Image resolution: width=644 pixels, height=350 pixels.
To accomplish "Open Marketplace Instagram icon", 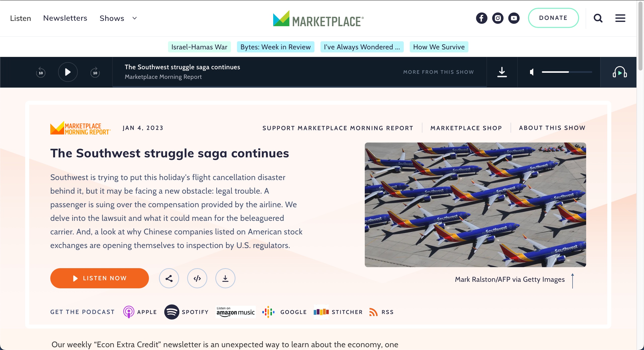I will pyautogui.click(x=498, y=18).
